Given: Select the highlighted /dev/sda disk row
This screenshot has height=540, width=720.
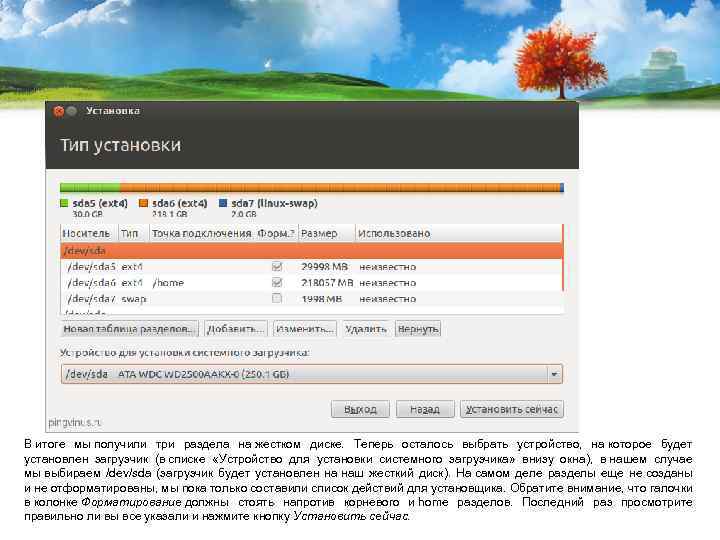Looking at the screenshot, I should [x=311, y=251].
